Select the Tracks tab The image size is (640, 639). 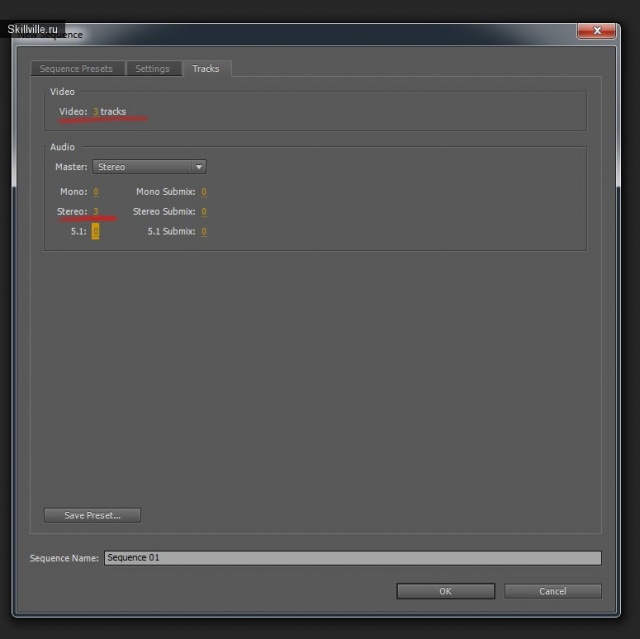coord(206,69)
